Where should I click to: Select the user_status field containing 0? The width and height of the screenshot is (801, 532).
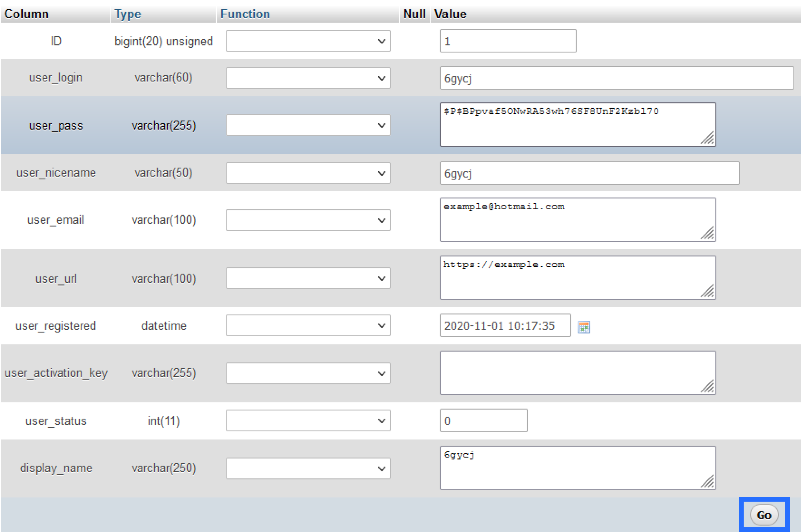coord(483,421)
